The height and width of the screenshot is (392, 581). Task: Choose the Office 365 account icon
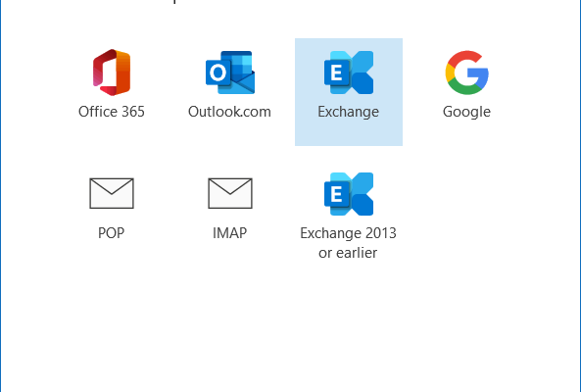point(112,73)
